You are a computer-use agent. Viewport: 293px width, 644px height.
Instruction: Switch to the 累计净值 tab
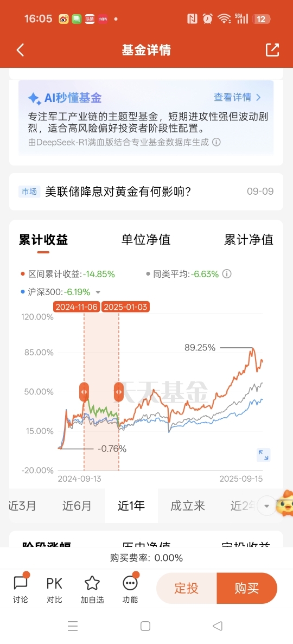[249, 239]
